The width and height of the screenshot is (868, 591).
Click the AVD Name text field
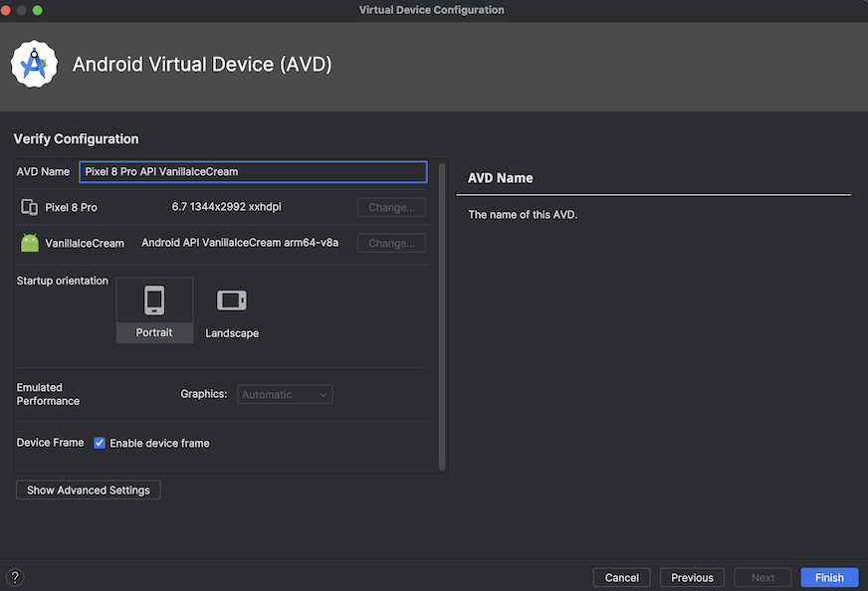coord(253,171)
